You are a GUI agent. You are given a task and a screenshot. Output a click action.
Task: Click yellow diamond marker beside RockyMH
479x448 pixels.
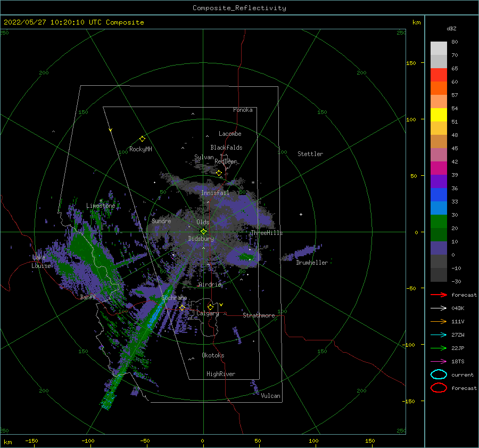click(x=142, y=139)
